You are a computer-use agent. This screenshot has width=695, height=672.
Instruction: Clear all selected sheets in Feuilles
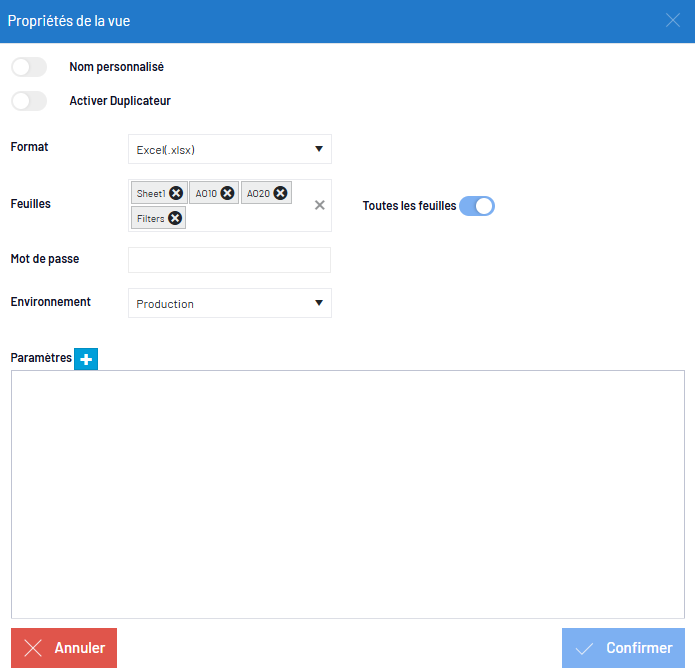320,205
